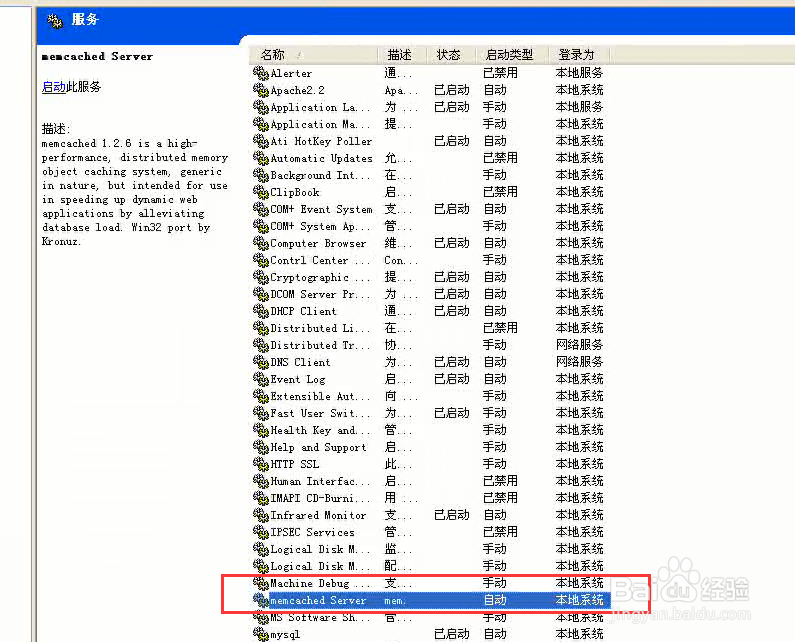Select the Logical Disk M... row with 配 description

[320, 566]
